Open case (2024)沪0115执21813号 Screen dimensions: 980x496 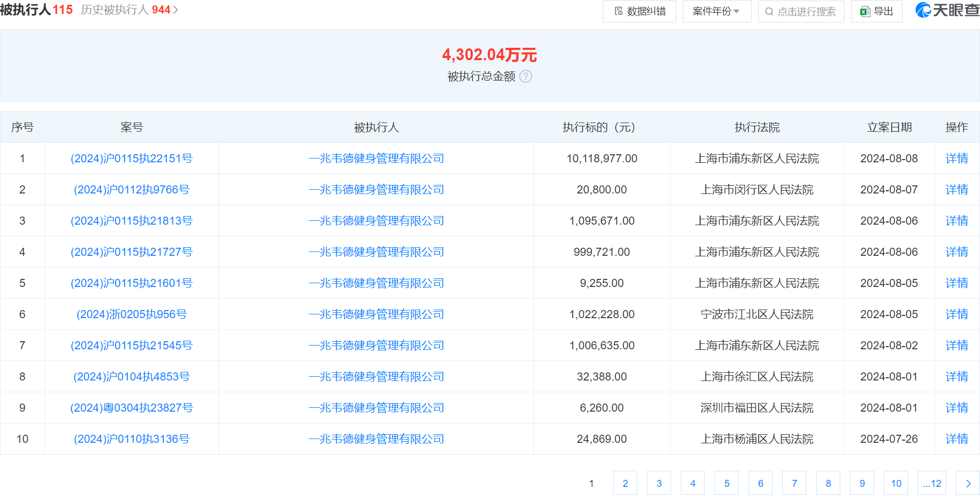coord(132,221)
